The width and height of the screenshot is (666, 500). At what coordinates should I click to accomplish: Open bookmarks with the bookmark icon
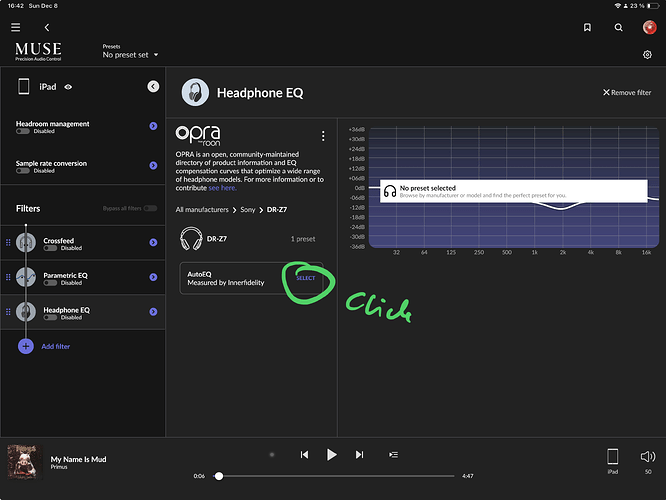tap(587, 28)
